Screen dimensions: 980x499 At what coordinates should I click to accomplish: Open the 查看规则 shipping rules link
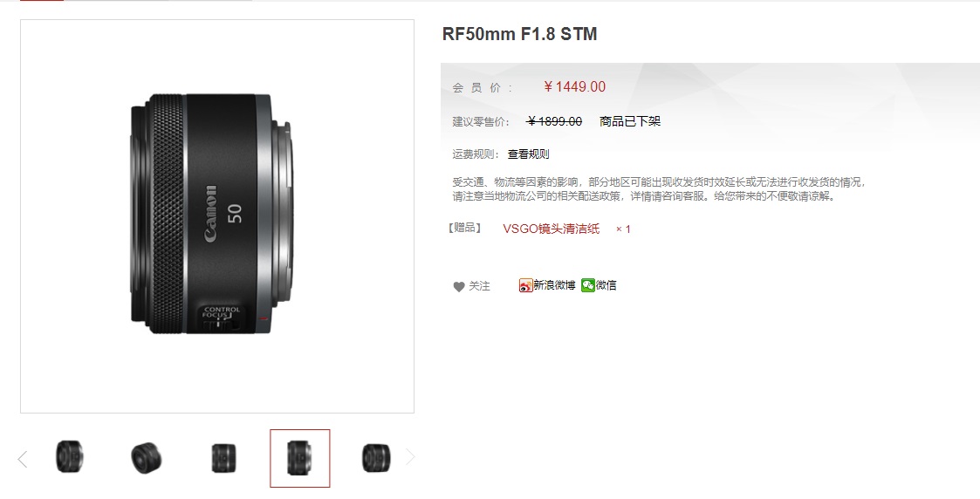[528, 154]
